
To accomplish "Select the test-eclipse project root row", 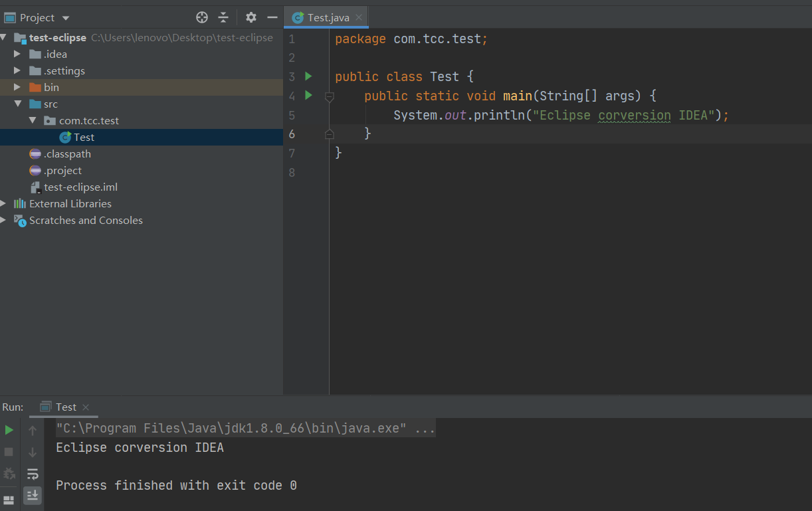I will point(142,37).
